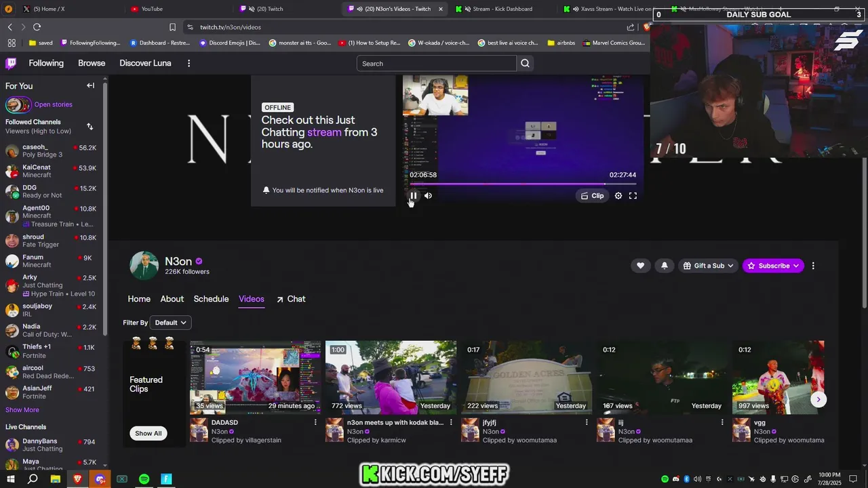The width and height of the screenshot is (868, 488).
Task: Open Discover Luna
Action: (x=145, y=63)
